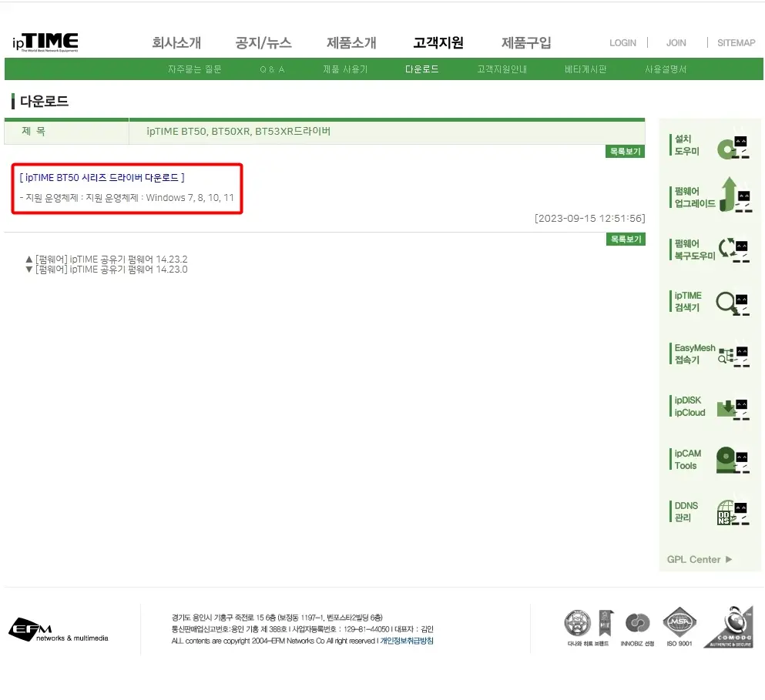Open ipTIME 검색기 magnifier icon
Screen dimensions: 765x700
733,303
